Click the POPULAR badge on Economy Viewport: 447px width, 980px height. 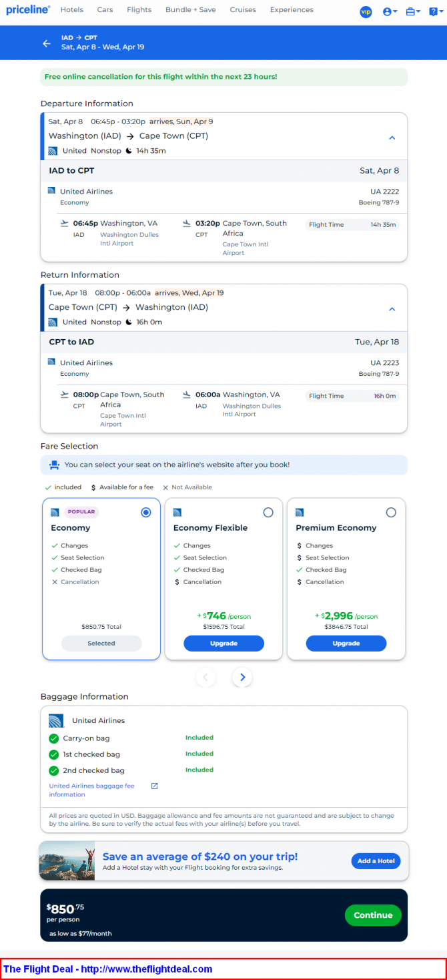point(81,512)
